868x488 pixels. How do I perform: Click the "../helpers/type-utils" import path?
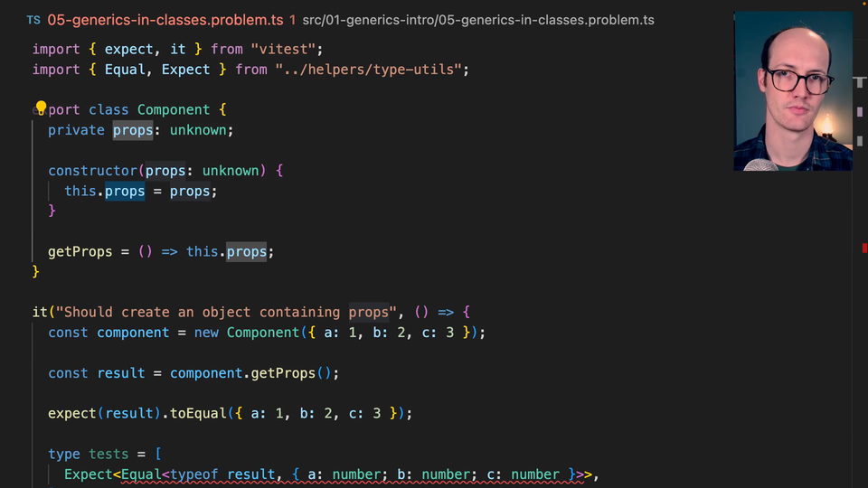coord(373,70)
